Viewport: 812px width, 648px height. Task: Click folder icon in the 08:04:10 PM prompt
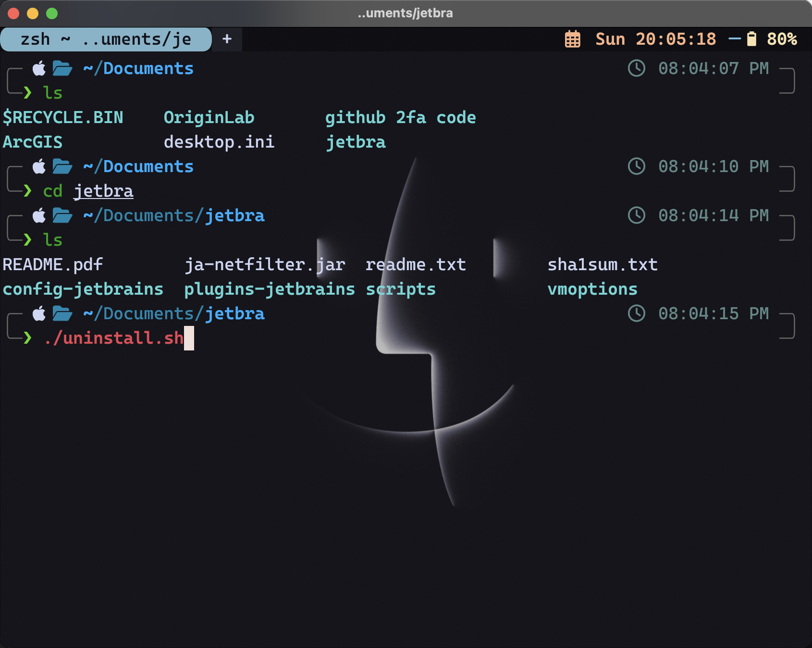(x=62, y=166)
